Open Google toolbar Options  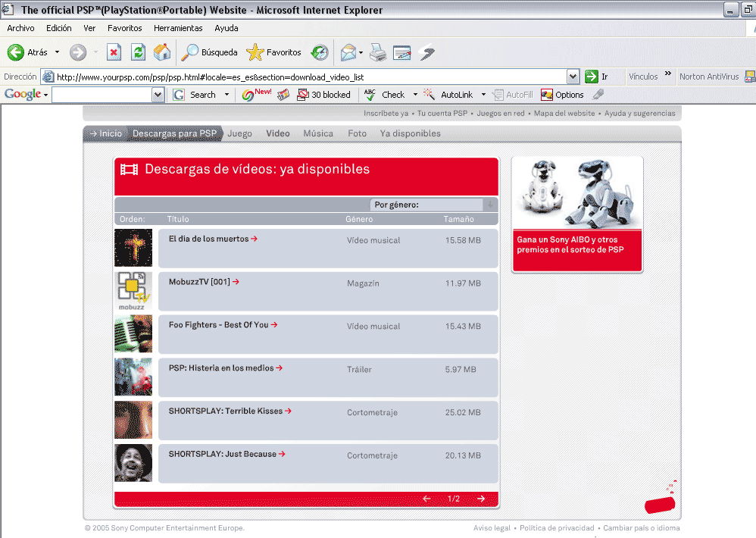pos(562,95)
